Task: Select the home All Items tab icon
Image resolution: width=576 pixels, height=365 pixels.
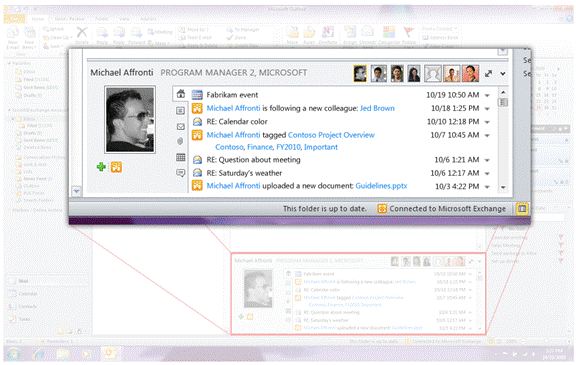Action: [180, 94]
